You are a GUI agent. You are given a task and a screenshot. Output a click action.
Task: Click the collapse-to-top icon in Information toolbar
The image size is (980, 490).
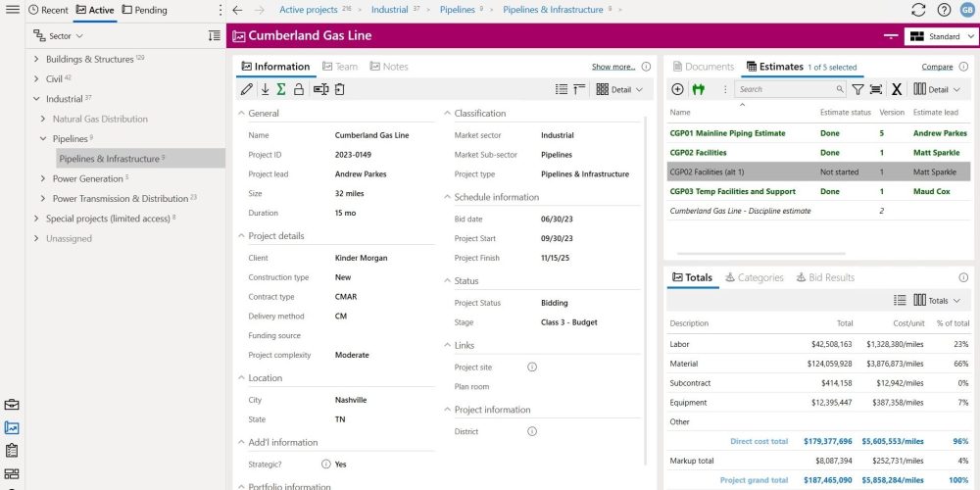coord(579,89)
